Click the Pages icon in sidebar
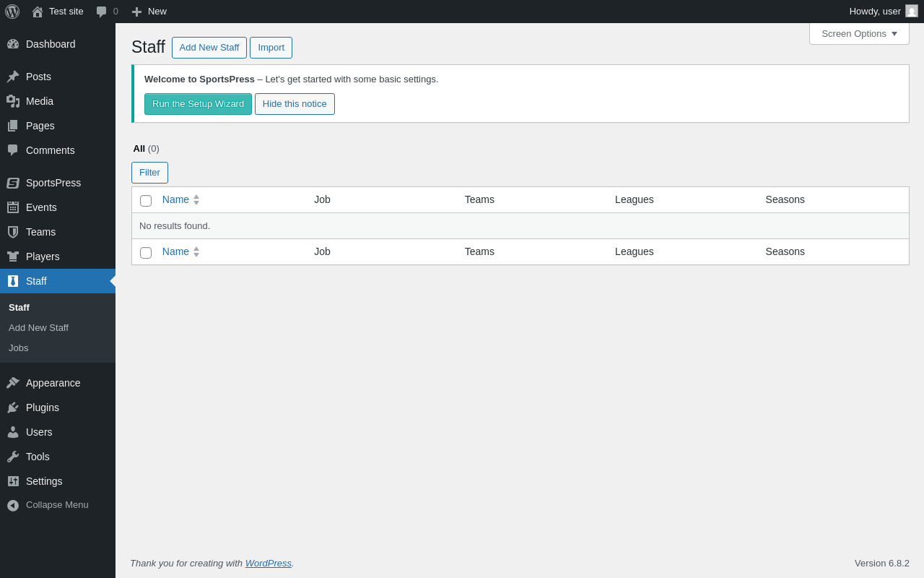This screenshot has width=924, height=578. click(x=13, y=126)
